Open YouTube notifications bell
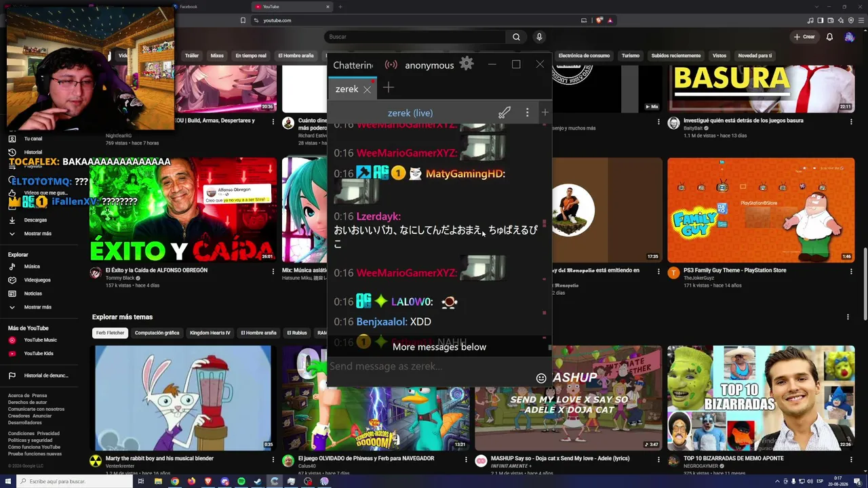 (x=829, y=37)
